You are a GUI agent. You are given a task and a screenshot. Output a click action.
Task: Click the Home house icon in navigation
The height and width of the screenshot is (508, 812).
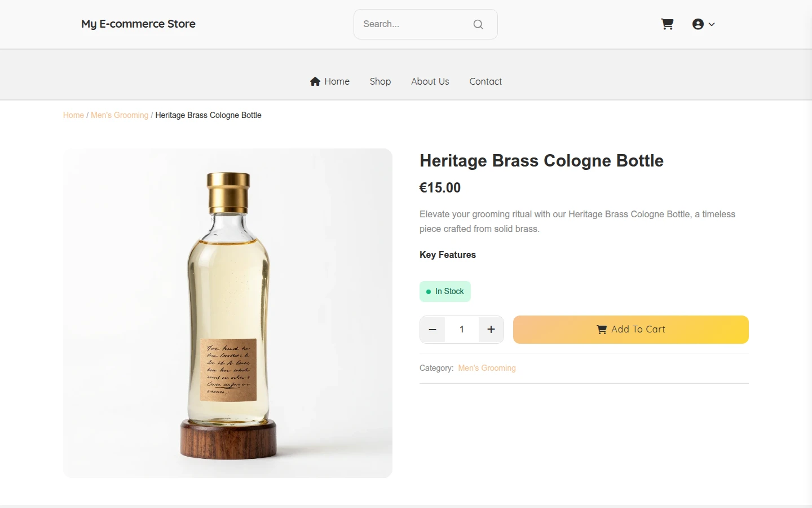click(315, 81)
